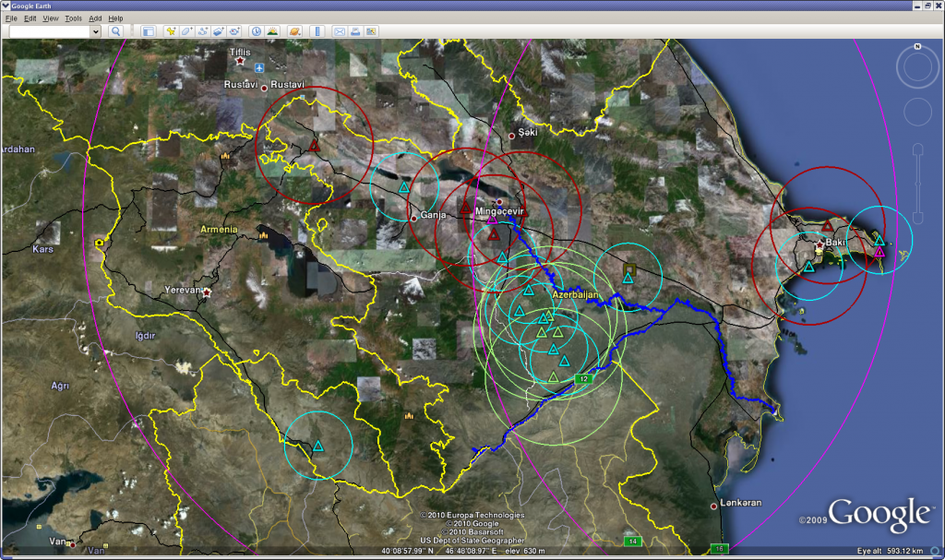Click the Print icon in toolbar
The image size is (945, 560).
pos(355,31)
